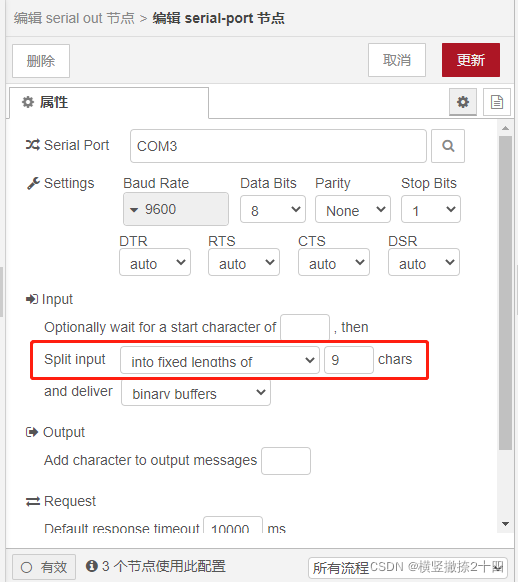
Task: Click the scrollbar up arrow
Action: (505, 128)
